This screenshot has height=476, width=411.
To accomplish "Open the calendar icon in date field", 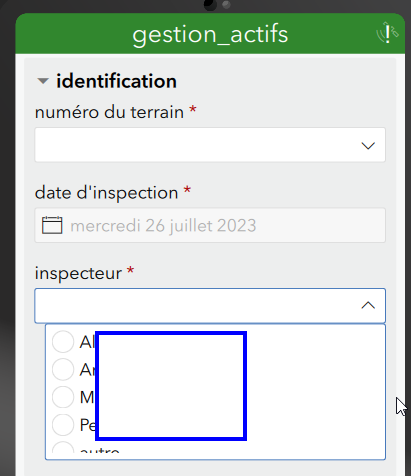I will [52, 225].
